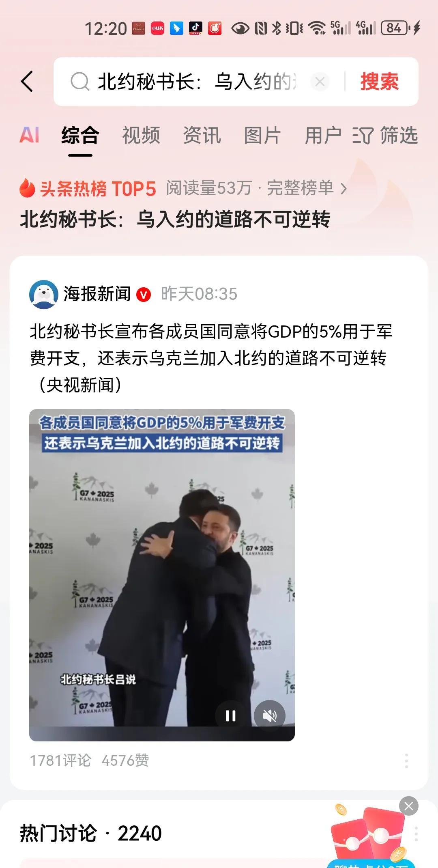438x868 pixels.
Task: Open the Zelensky hug video thumbnail
Action: [x=162, y=575]
